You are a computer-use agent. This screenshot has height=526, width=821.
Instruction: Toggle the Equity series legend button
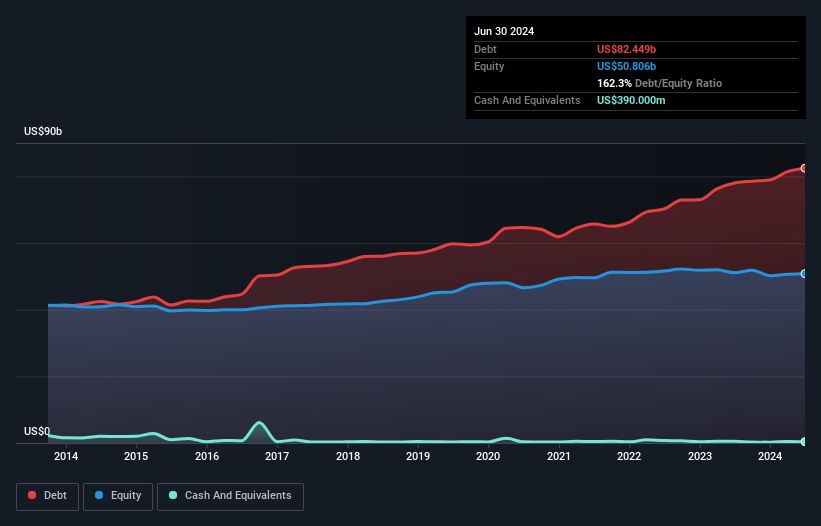tap(118, 496)
